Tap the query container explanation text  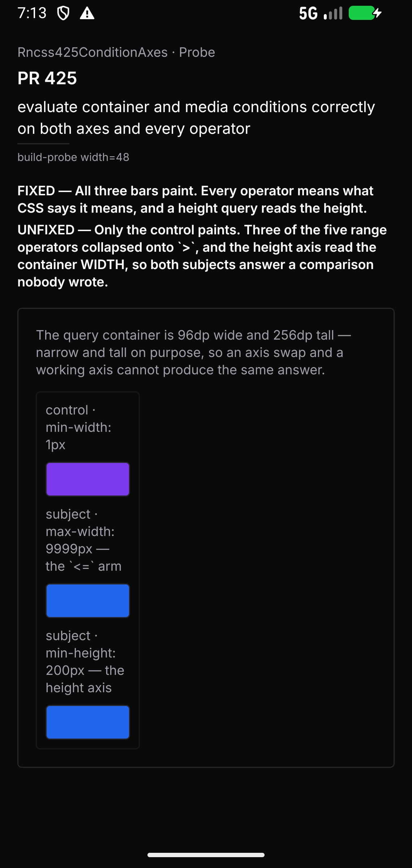193,353
